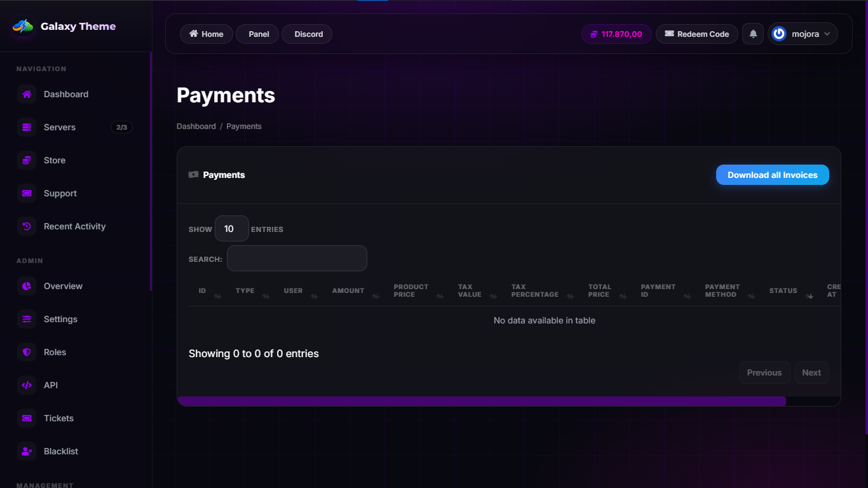Click Download all Invoices button

[772, 175]
